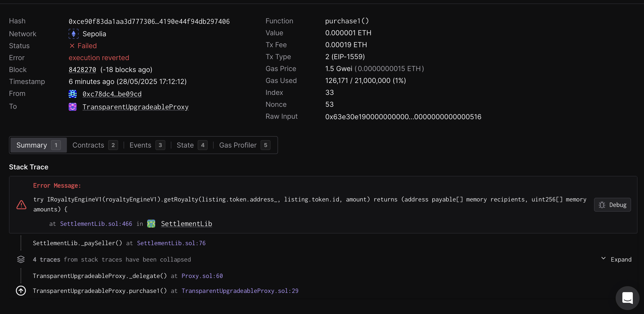
Task: Click the From address identicon
Action: [73, 94]
